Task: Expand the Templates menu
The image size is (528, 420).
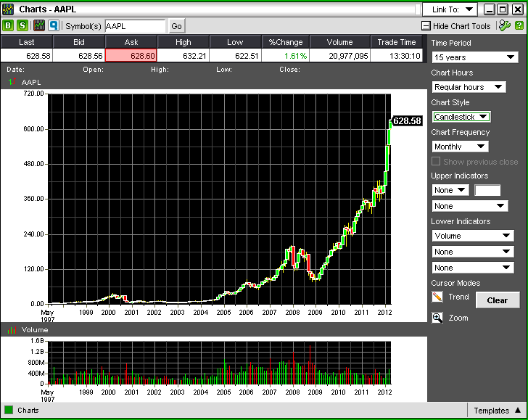Action: pyautogui.click(x=498, y=411)
